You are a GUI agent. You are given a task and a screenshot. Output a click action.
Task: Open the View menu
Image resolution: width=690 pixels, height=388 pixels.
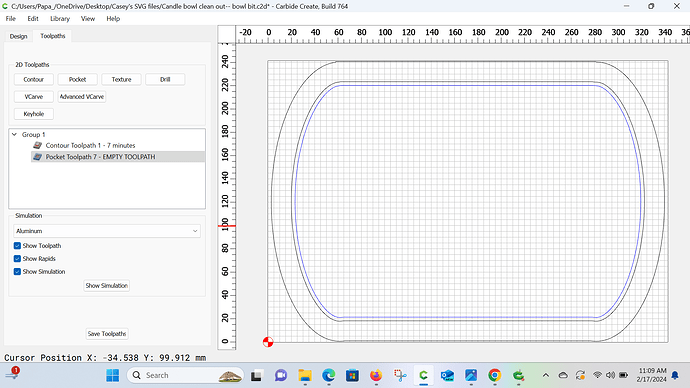(88, 18)
